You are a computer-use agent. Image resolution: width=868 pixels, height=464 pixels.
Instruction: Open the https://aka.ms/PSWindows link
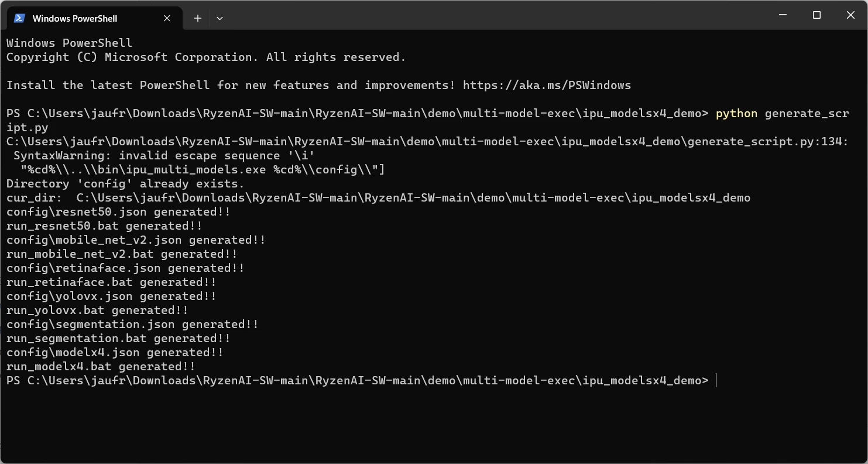point(547,86)
